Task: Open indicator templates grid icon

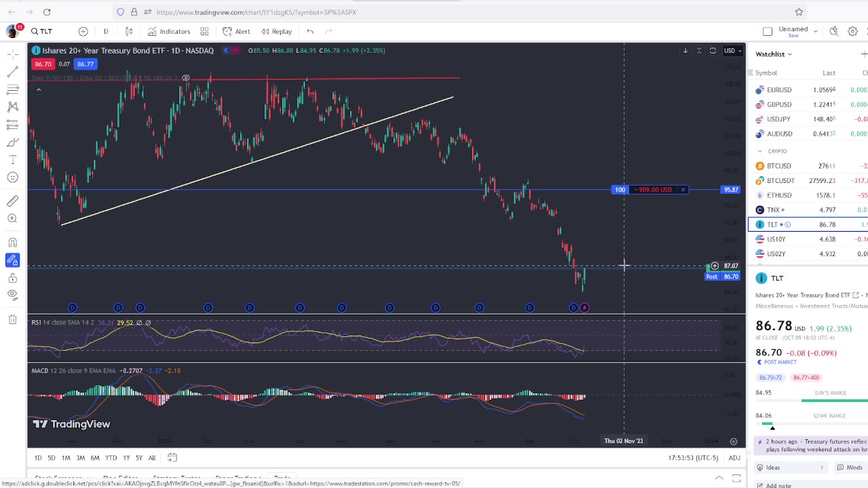Action: pyautogui.click(x=204, y=31)
